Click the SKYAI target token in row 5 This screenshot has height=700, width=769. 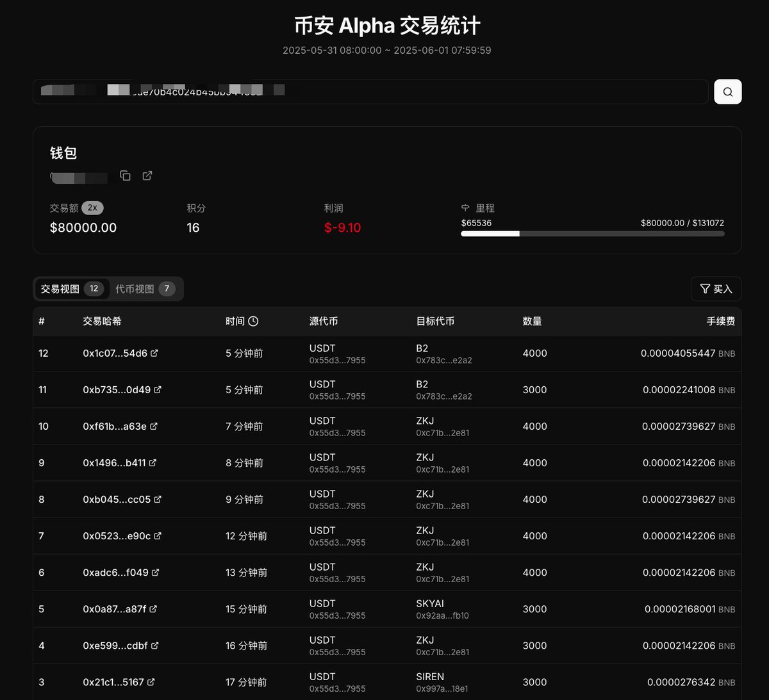tap(430, 603)
